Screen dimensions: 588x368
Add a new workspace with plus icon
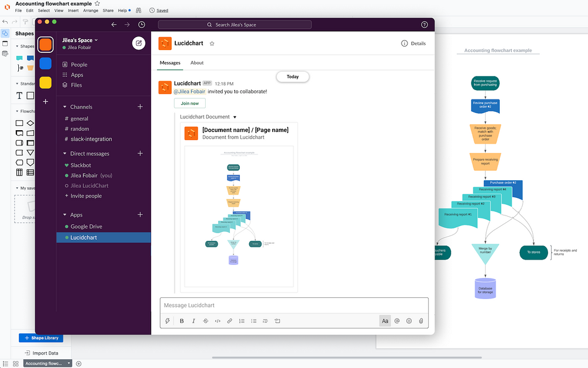click(x=45, y=101)
